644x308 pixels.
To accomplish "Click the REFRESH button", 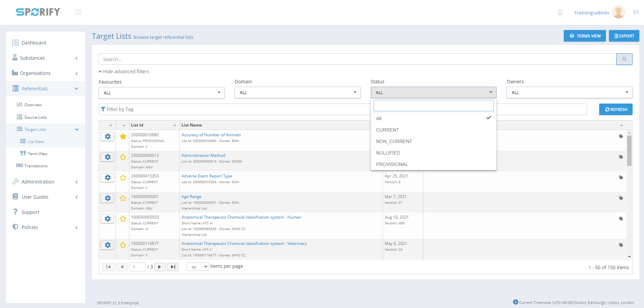I will point(615,109).
